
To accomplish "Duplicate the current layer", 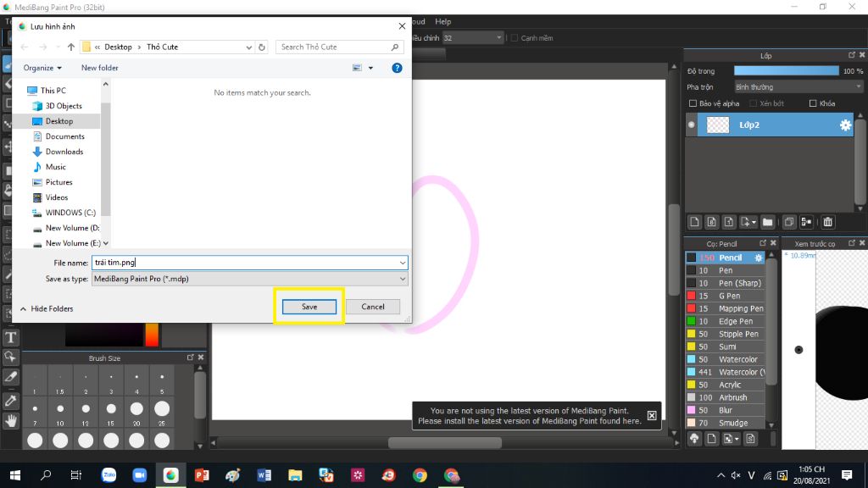I will tap(789, 222).
